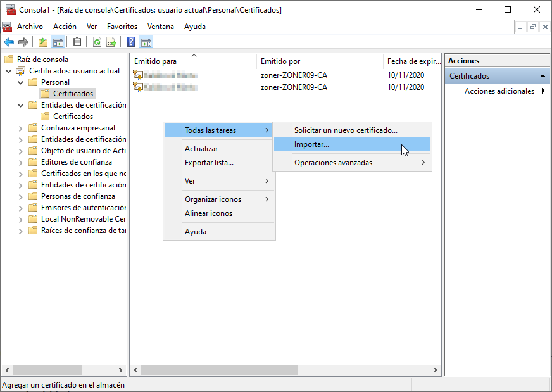Image resolution: width=552 pixels, height=392 pixels.
Task: Collapse the Certificados: usuario actual node
Action: click(9, 71)
